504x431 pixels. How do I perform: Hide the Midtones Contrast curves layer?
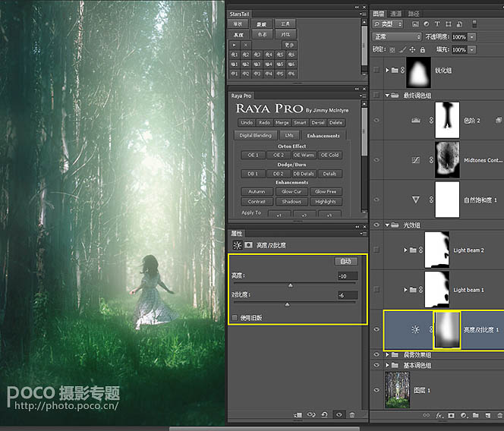coord(376,160)
